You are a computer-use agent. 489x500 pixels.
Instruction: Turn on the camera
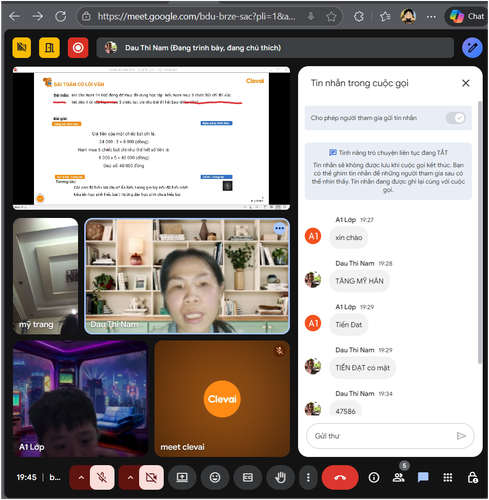point(151,477)
